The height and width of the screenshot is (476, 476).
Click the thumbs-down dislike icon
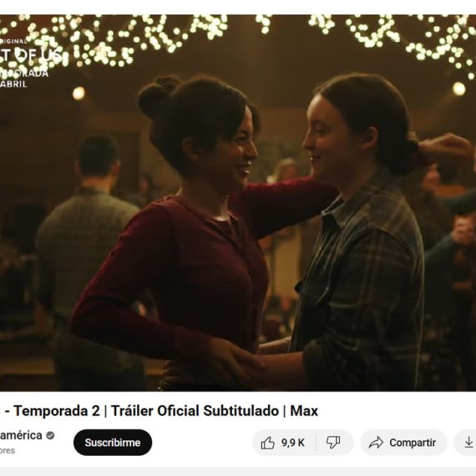[x=333, y=443]
